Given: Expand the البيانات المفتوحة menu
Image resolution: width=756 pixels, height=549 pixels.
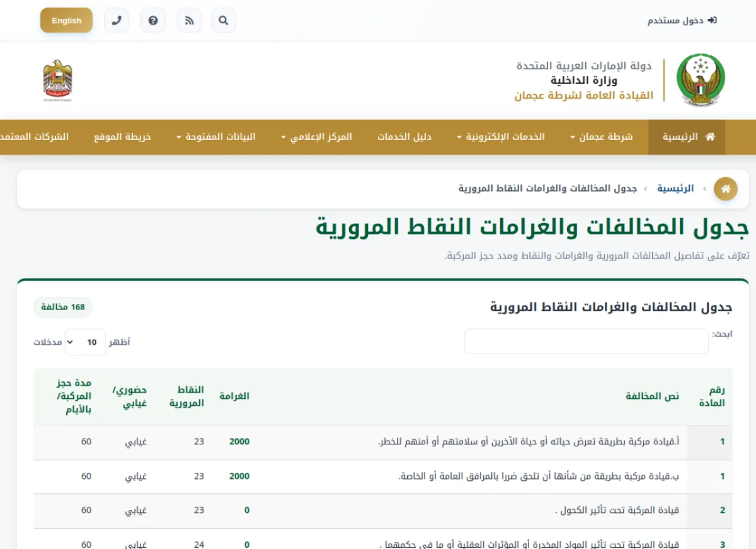Looking at the screenshot, I should point(216,137).
